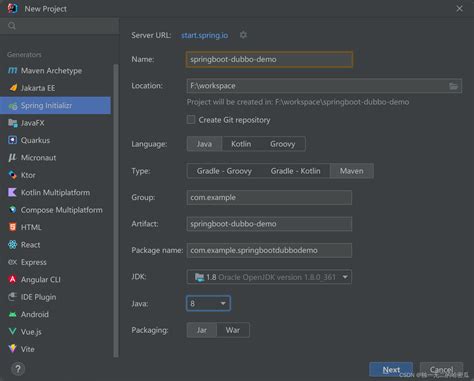Click the server URL settings gear icon

[243, 35]
